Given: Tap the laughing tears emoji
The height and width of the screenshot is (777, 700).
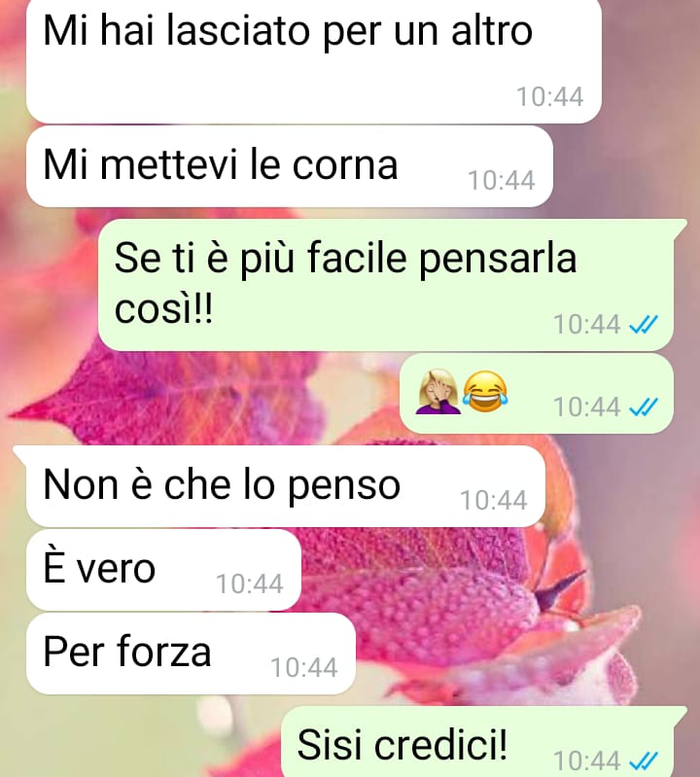Looking at the screenshot, I should (x=485, y=392).
